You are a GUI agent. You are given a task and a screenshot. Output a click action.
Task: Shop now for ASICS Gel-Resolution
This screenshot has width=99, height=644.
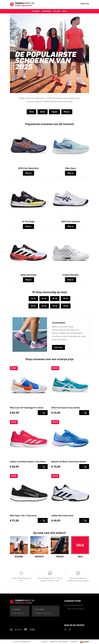[x=28, y=173]
